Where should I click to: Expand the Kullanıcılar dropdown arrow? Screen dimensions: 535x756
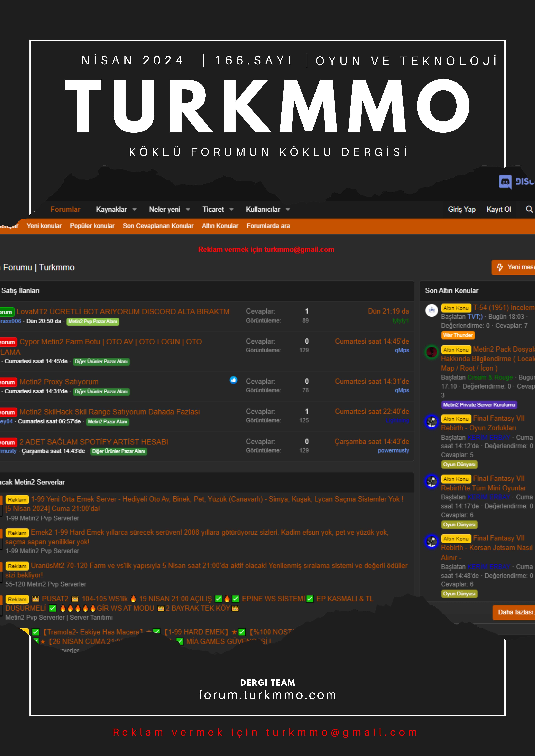pos(288,209)
